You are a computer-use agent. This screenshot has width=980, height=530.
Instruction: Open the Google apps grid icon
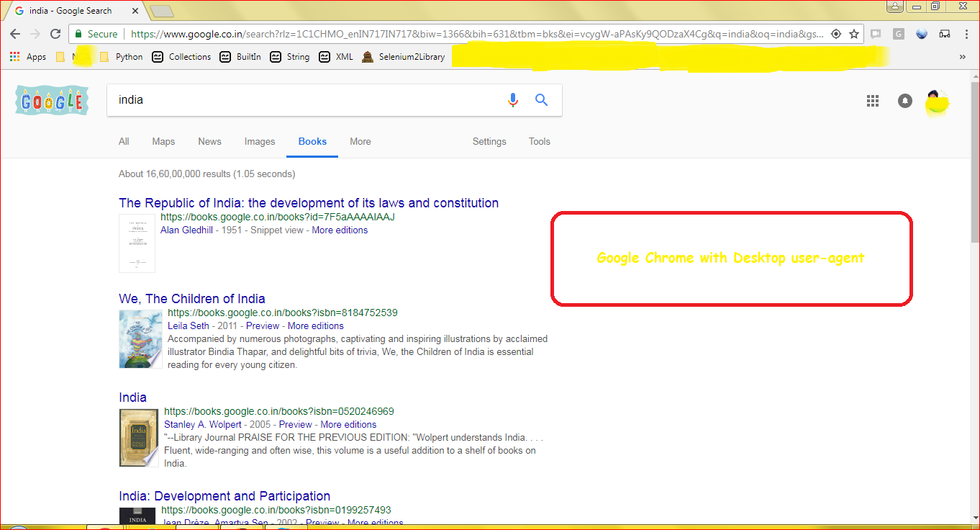click(873, 101)
